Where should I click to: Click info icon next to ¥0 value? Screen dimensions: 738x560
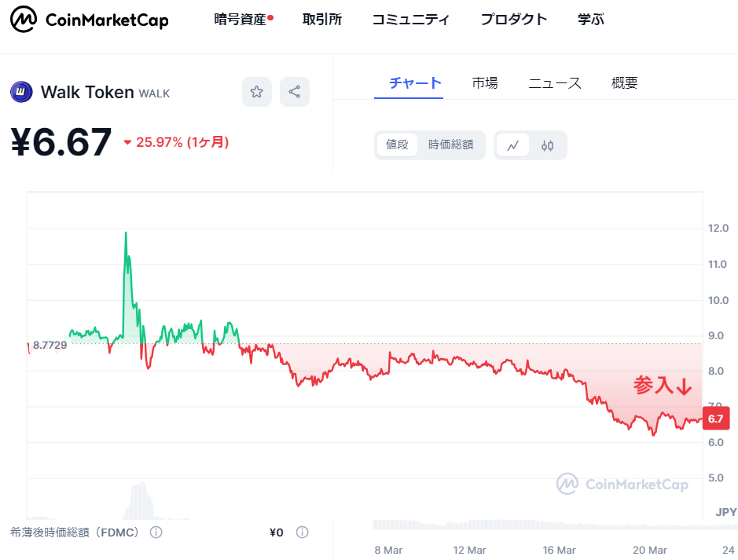click(x=302, y=533)
